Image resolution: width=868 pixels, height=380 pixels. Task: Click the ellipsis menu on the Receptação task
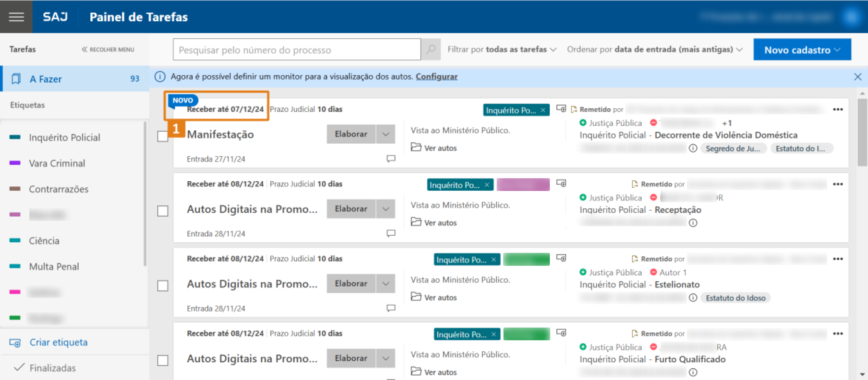pyautogui.click(x=838, y=184)
